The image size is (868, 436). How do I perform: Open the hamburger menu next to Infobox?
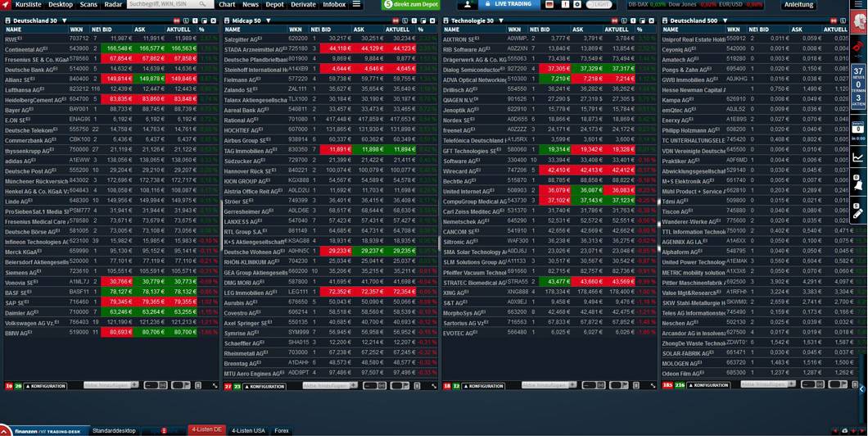[x=356, y=5]
